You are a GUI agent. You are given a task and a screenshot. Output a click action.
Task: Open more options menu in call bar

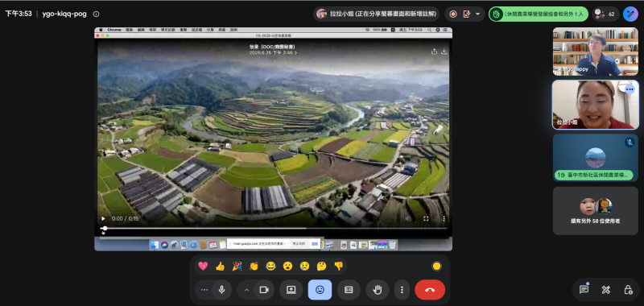point(402,290)
